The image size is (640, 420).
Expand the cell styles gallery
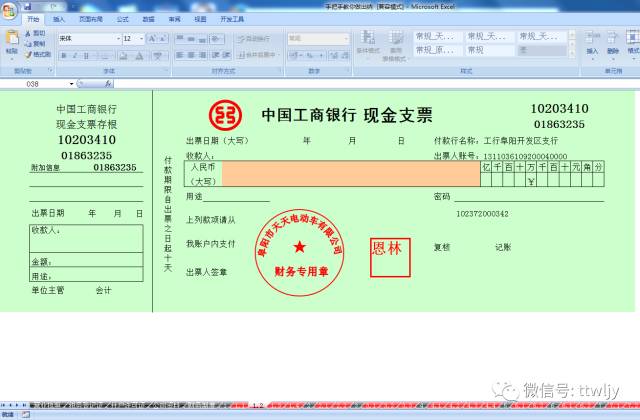click(572, 54)
